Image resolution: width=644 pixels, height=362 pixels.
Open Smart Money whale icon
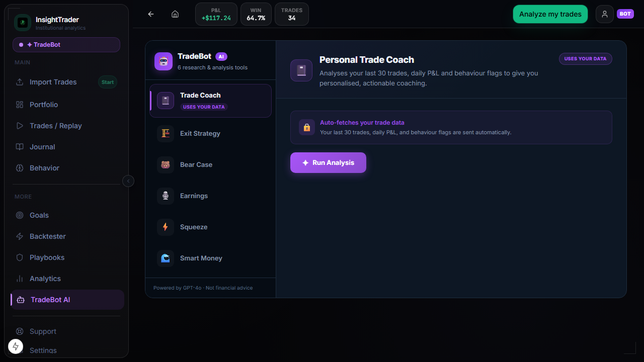(165, 258)
